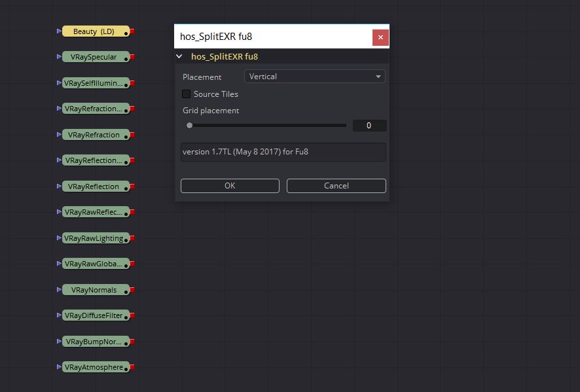Click viewer dot on VRayRawLighting node
This screenshot has height=392, width=580.
126,241
